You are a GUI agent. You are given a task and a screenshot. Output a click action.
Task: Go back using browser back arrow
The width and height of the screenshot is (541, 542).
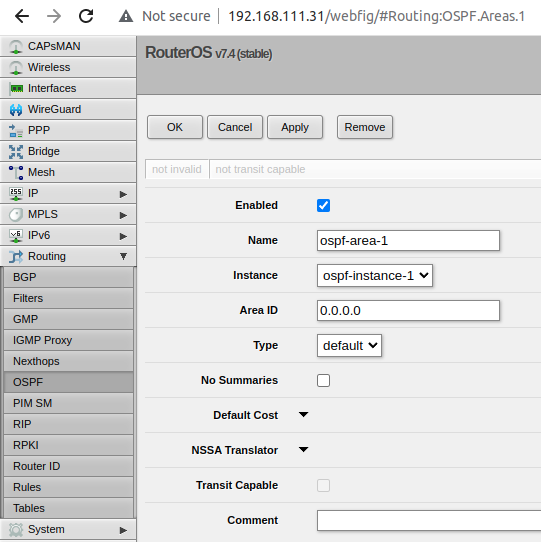coord(22,16)
